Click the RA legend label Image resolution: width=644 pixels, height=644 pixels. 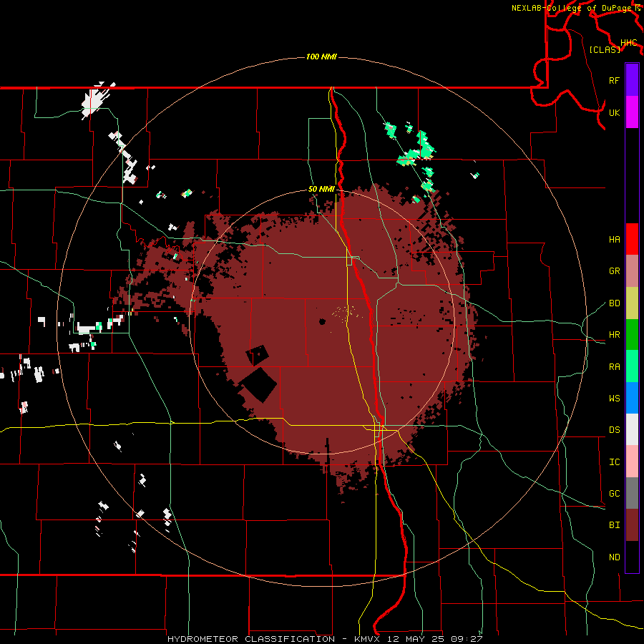614,367
